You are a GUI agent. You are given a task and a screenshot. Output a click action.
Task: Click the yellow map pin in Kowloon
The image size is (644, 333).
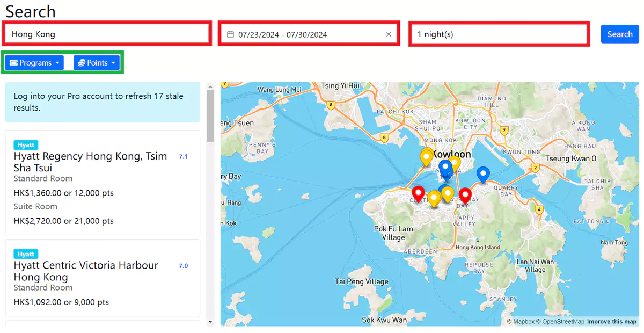426,156
